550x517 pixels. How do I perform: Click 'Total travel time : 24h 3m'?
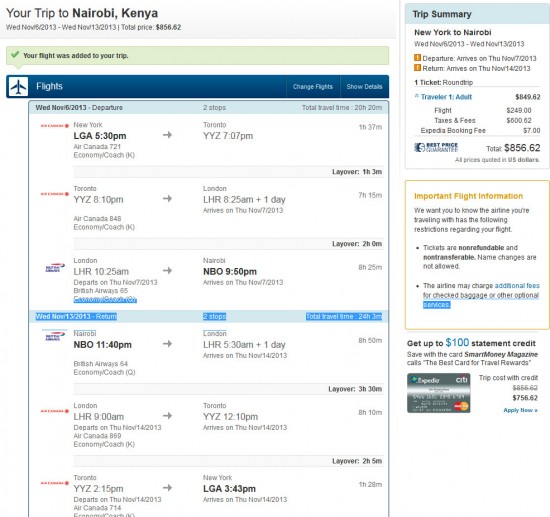344,316
